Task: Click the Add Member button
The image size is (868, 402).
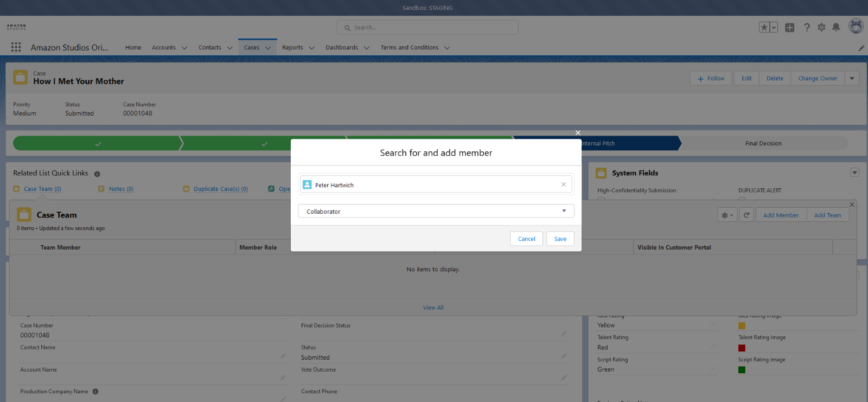Action: coord(781,215)
